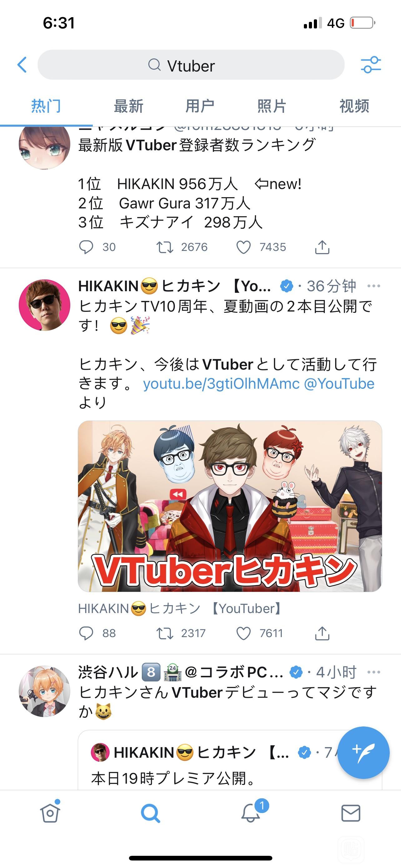The width and height of the screenshot is (401, 868).
Task: Open search filter settings icon
Action: point(371,65)
